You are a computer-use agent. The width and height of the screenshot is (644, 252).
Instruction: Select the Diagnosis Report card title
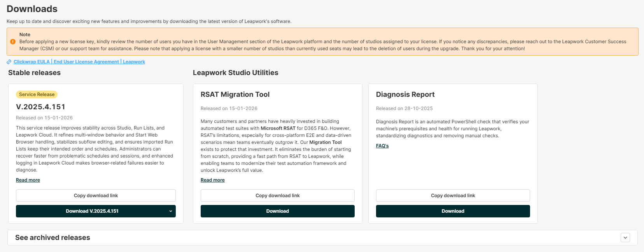coord(405,94)
